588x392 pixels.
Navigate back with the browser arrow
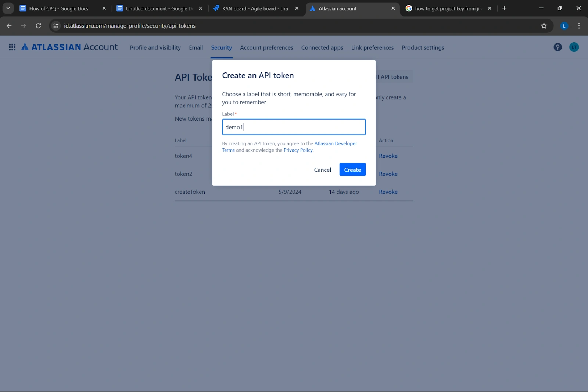(9, 26)
